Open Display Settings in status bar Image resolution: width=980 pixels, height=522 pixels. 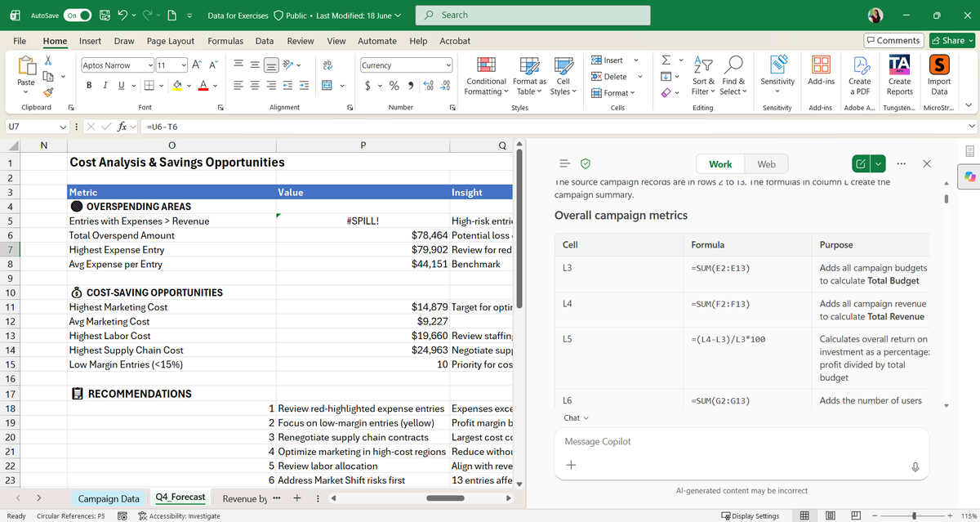pyautogui.click(x=751, y=516)
